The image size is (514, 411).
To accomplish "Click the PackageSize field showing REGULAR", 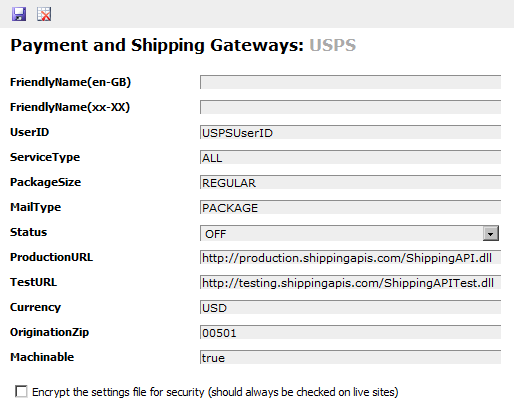I will pos(350,182).
